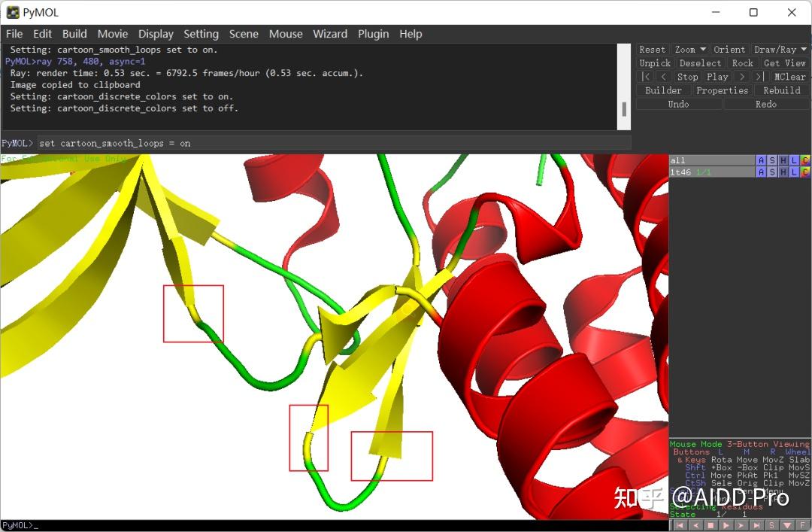Open color (C) swatch menu for 1t46
The width and height of the screenshot is (812, 532).
click(804, 172)
